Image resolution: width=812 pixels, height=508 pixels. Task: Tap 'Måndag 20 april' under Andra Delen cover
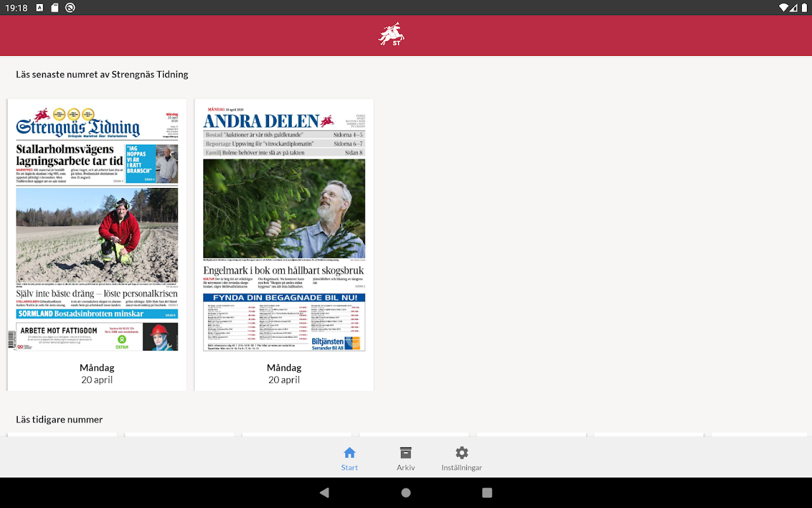(284, 373)
